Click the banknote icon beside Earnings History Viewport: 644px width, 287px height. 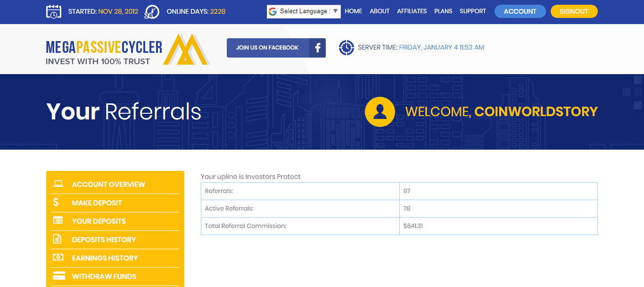[x=58, y=257]
